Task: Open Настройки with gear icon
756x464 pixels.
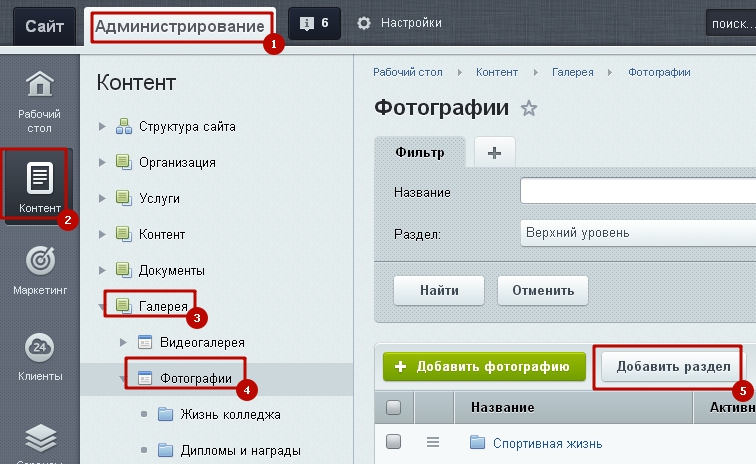Action: click(x=399, y=23)
